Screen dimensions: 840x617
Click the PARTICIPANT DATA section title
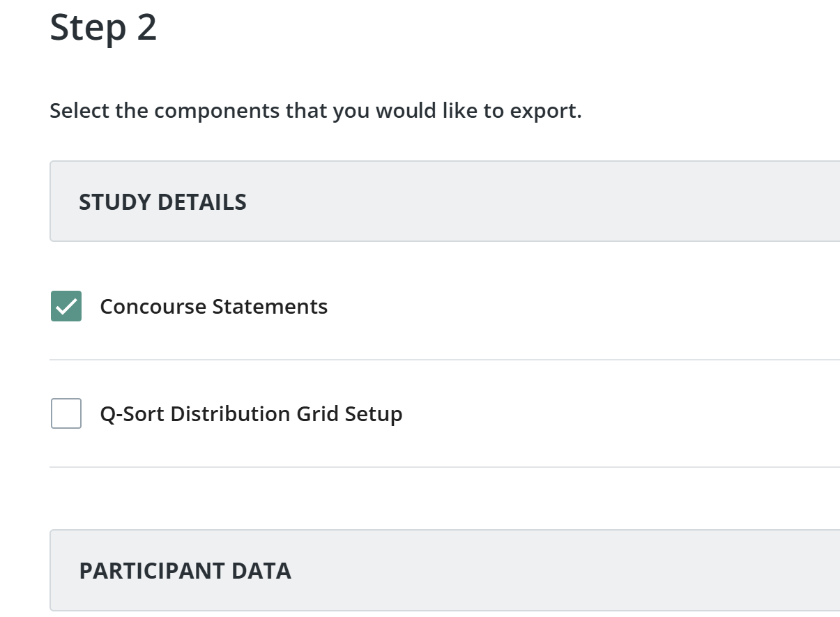[x=185, y=570]
